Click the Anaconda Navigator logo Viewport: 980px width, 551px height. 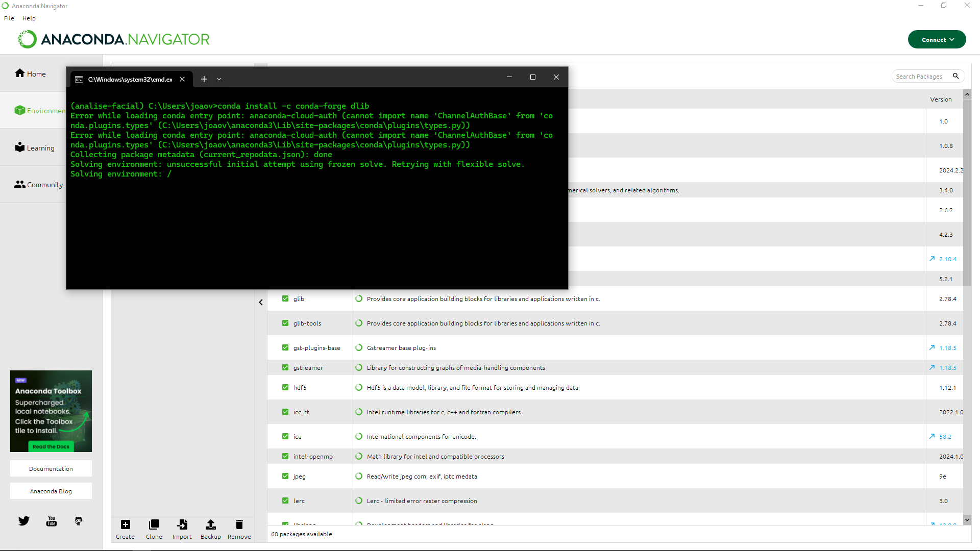[114, 39]
